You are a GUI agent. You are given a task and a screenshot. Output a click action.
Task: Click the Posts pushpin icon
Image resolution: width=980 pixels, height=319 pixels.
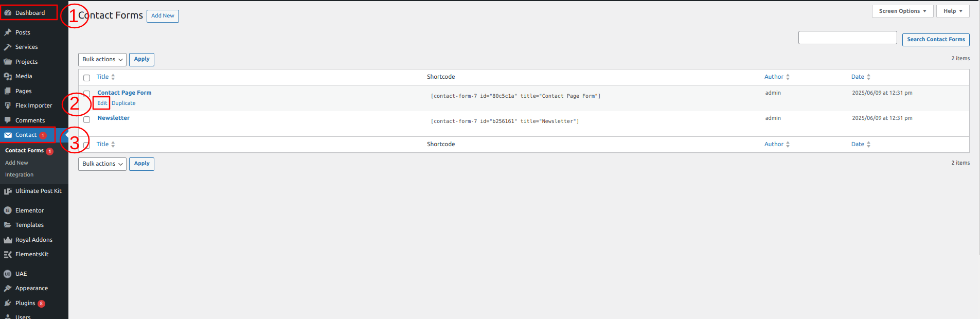(8, 32)
